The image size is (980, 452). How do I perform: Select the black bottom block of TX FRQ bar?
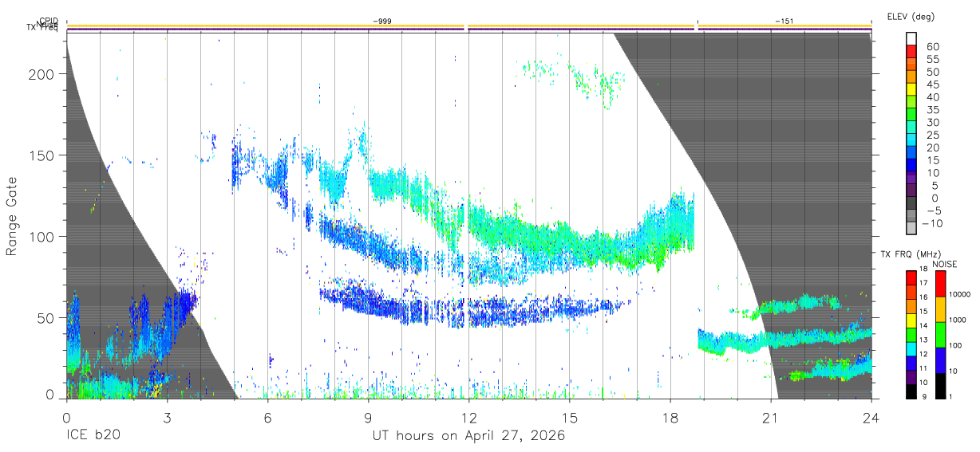[912, 391]
